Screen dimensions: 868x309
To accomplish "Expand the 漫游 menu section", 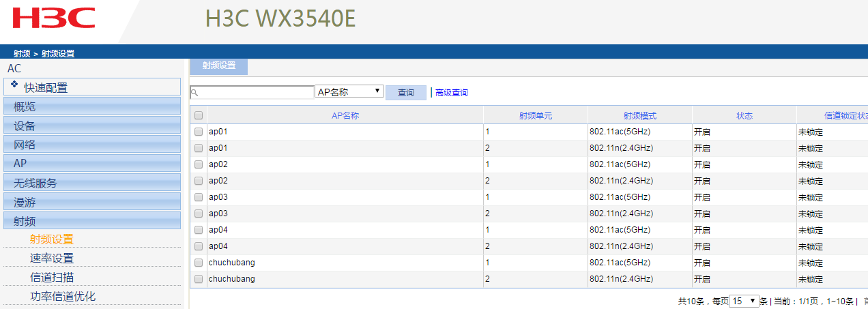I will (x=92, y=201).
